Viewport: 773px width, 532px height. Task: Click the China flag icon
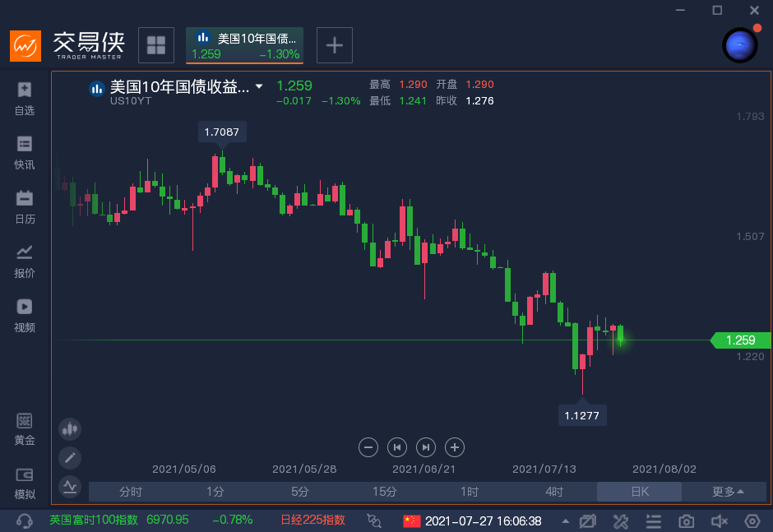[x=412, y=520]
